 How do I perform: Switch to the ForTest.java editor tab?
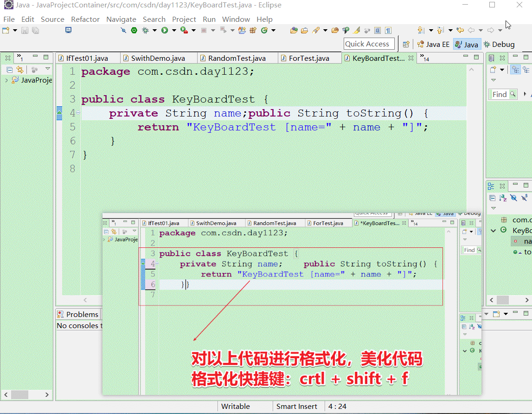click(309, 58)
